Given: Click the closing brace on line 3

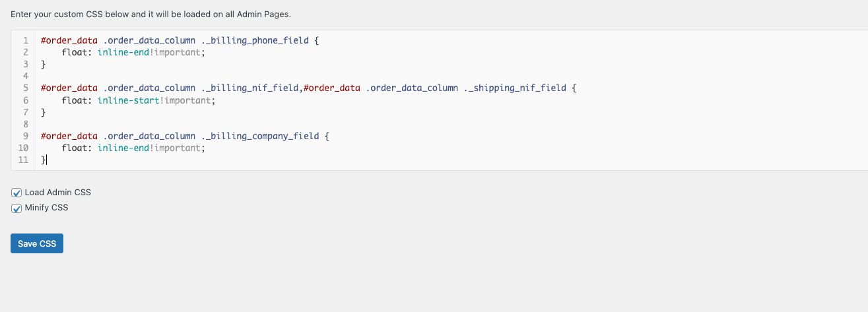Looking at the screenshot, I should 44,64.
